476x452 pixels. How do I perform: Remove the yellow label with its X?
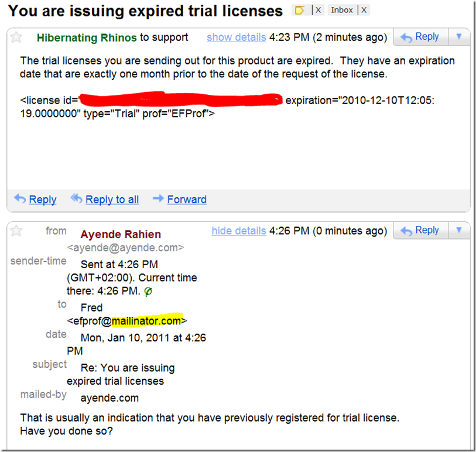tap(318, 11)
